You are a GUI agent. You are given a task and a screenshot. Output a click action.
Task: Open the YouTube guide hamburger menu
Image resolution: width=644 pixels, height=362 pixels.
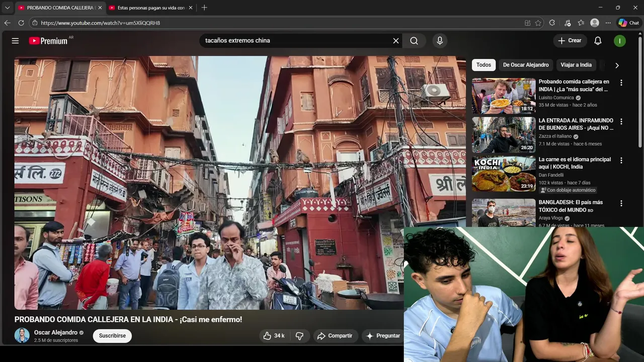[15, 41]
